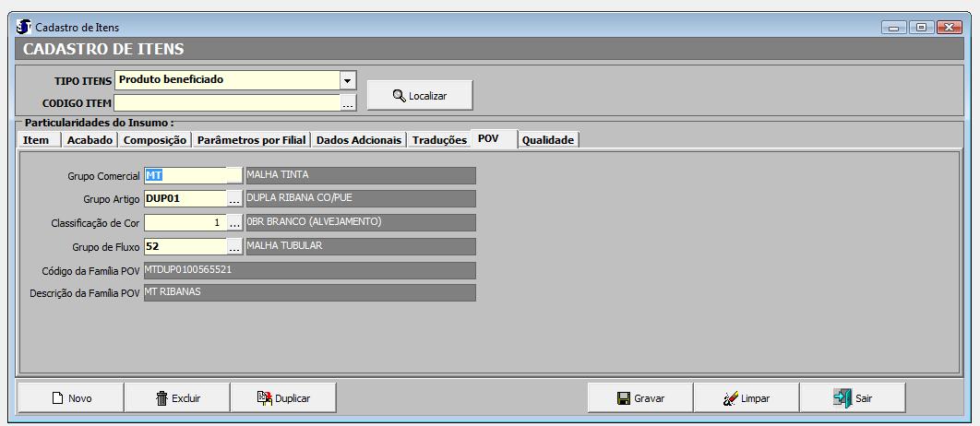Viewport: 980px width, 426px height.
Task: Exit the window with Sair
Action: (x=853, y=398)
